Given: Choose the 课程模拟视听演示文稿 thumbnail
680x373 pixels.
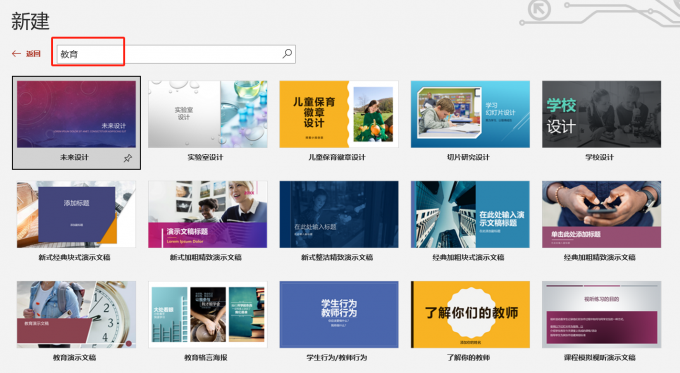Looking at the screenshot, I should click(602, 314).
